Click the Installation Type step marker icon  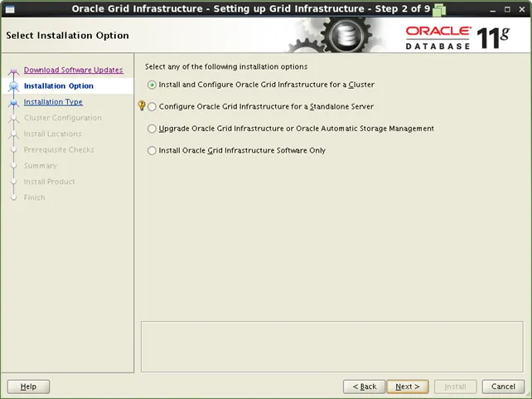12,103
